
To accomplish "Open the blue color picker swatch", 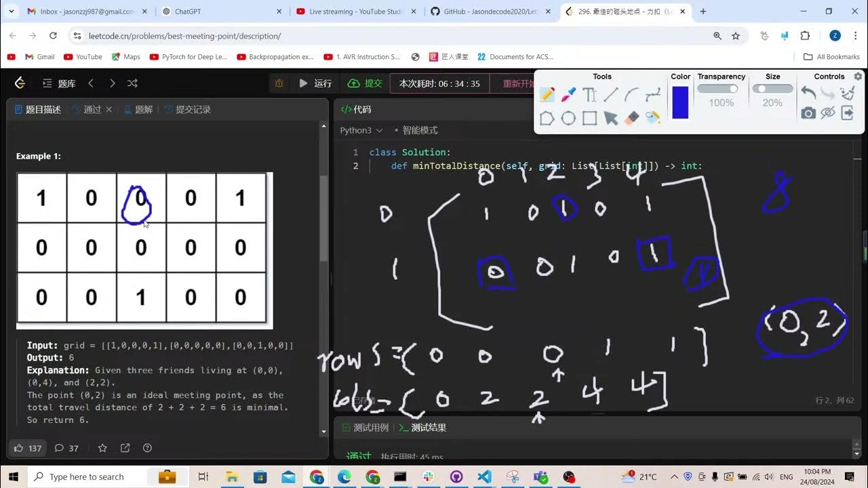I will pyautogui.click(x=680, y=102).
